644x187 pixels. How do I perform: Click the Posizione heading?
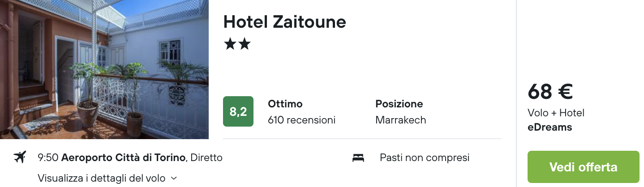click(x=399, y=104)
